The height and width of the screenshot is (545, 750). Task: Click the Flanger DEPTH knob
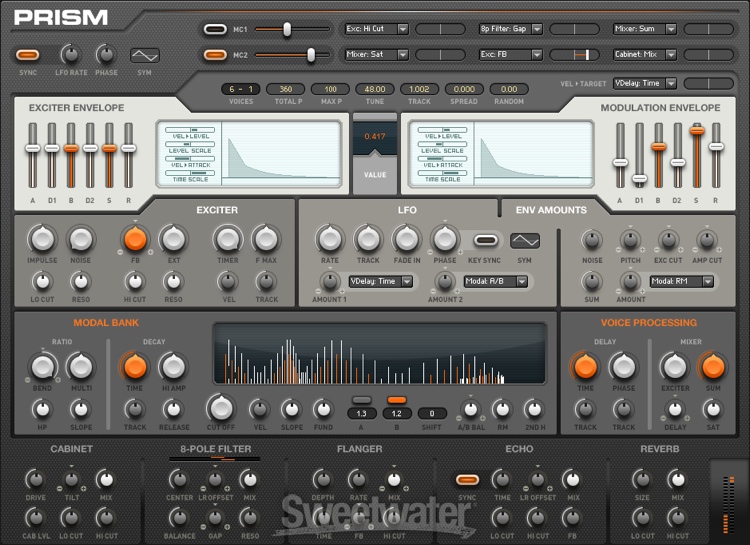tap(322, 479)
